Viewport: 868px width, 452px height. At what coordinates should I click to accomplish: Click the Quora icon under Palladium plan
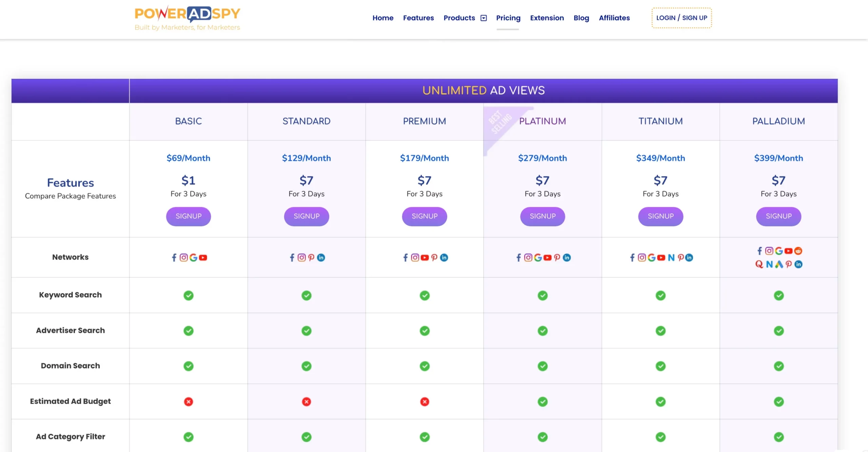[x=759, y=264]
